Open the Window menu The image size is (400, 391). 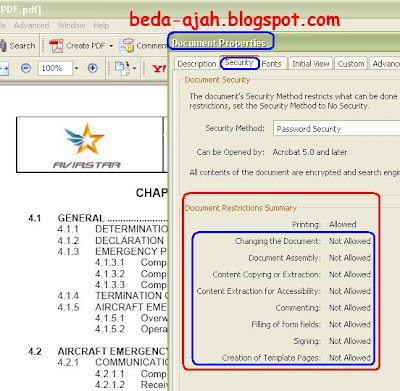71,25
